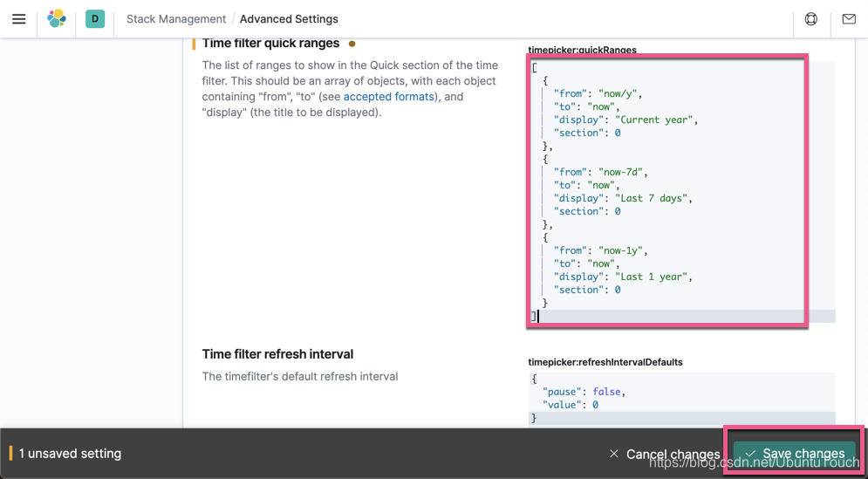Click the "now-1y" from value

pos(622,251)
